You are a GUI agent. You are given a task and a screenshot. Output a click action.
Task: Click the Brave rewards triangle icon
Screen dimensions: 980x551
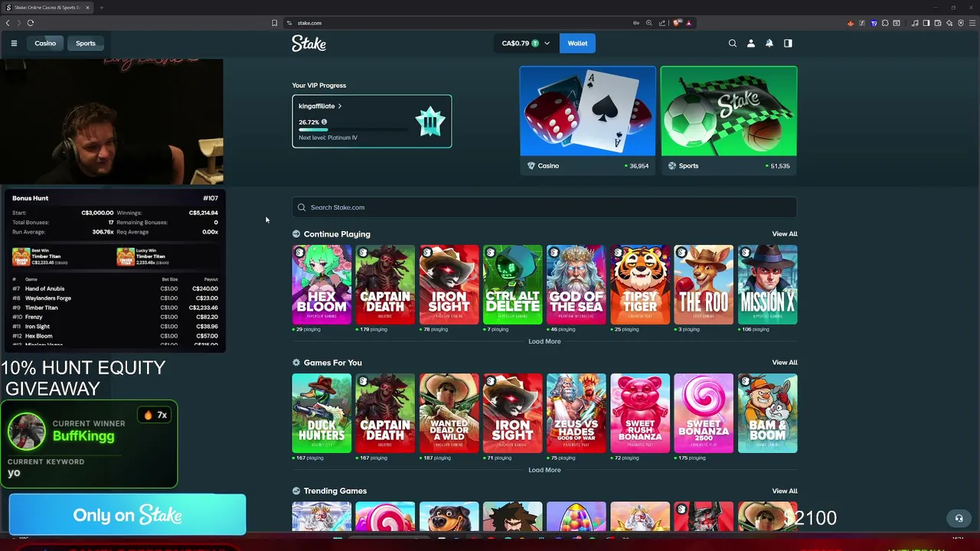(688, 23)
